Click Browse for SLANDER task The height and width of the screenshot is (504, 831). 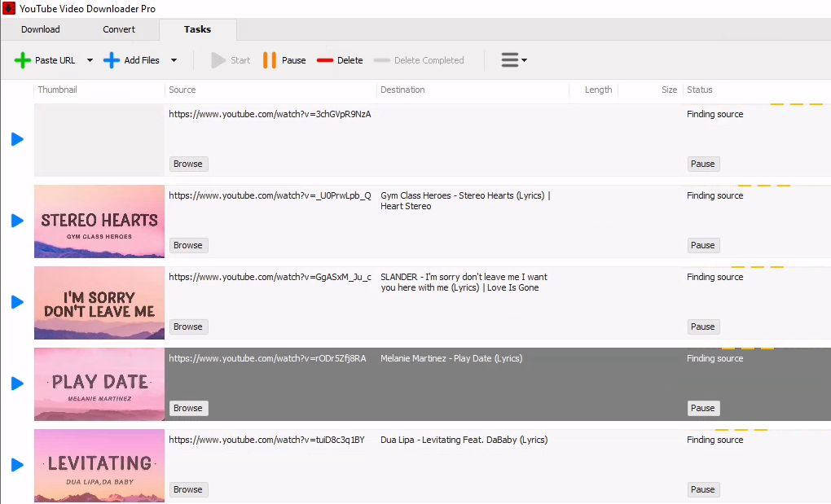tap(188, 327)
